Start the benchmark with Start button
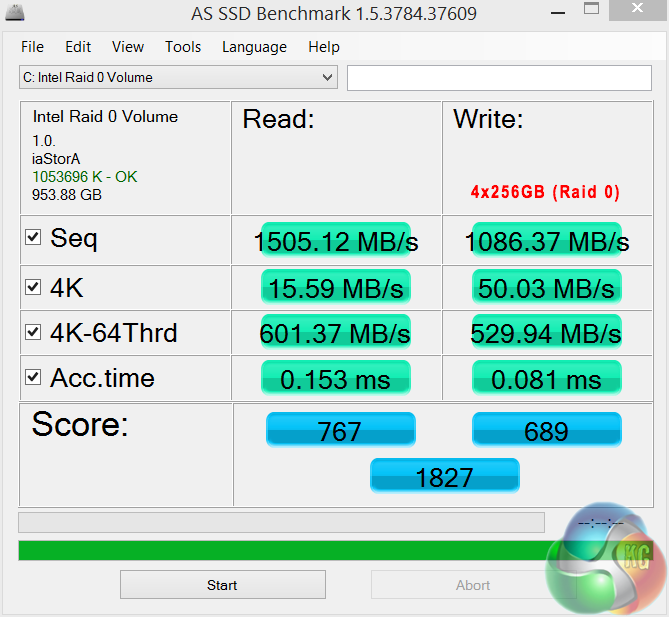This screenshot has height=617, width=669. tap(223, 585)
